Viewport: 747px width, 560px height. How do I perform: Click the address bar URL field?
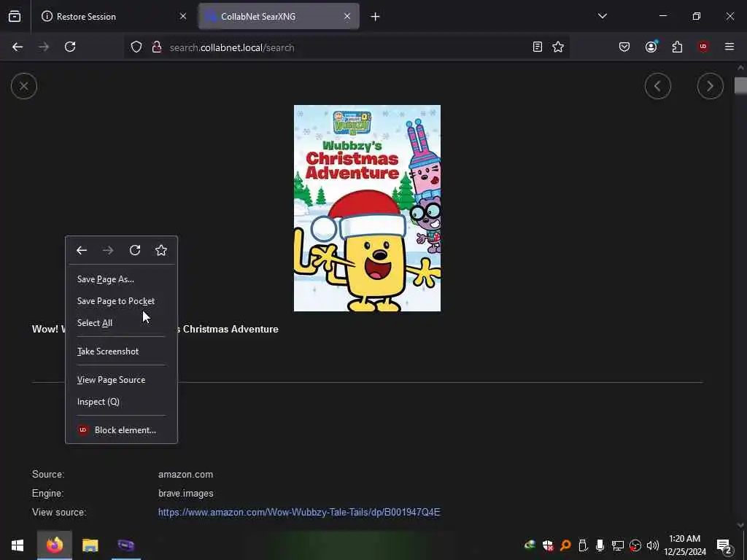(x=348, y=47)
